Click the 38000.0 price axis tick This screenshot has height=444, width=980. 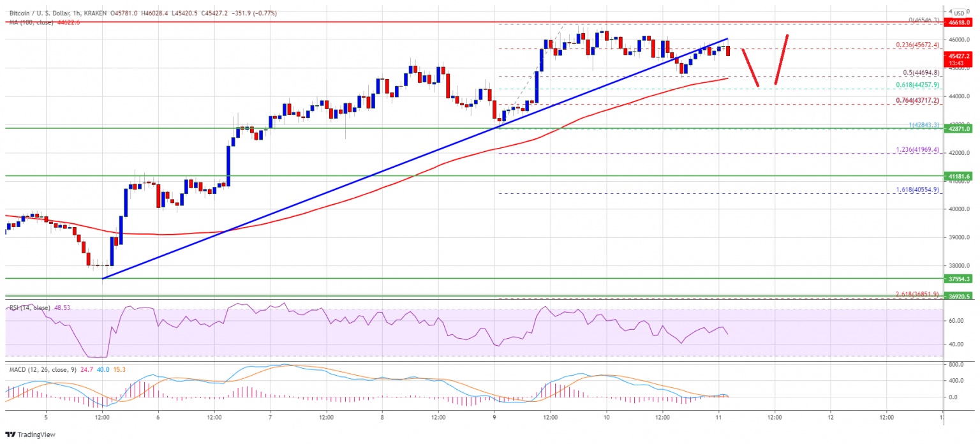click(x=960, y=266)
